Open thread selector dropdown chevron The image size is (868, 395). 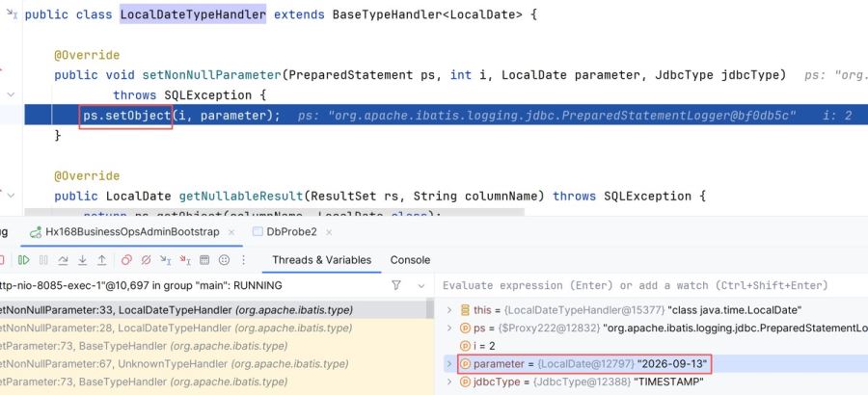click(421, 286)
